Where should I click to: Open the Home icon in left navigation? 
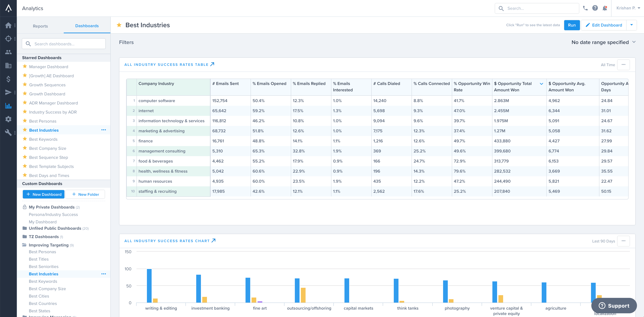click(8, 25)
